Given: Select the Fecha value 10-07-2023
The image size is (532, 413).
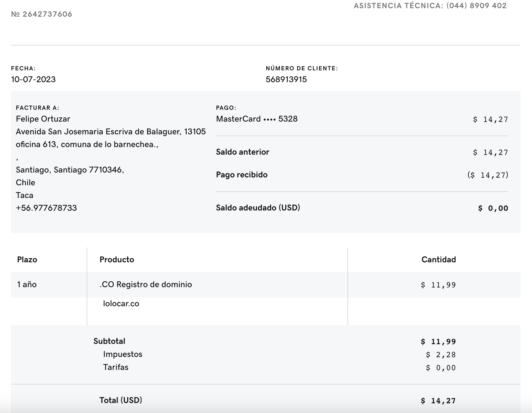Looking at the screenshot, I should pyautogui.click(x=33, y=79).
